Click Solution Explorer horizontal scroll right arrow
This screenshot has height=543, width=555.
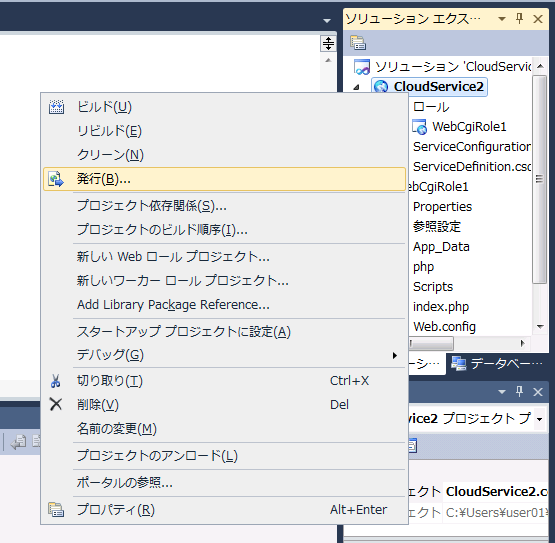click(522, 343)
